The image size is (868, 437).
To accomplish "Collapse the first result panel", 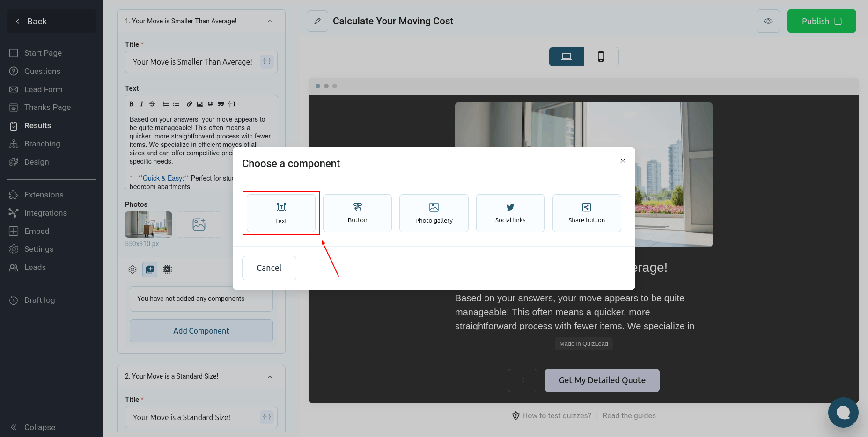I will [x=270, y=21].
